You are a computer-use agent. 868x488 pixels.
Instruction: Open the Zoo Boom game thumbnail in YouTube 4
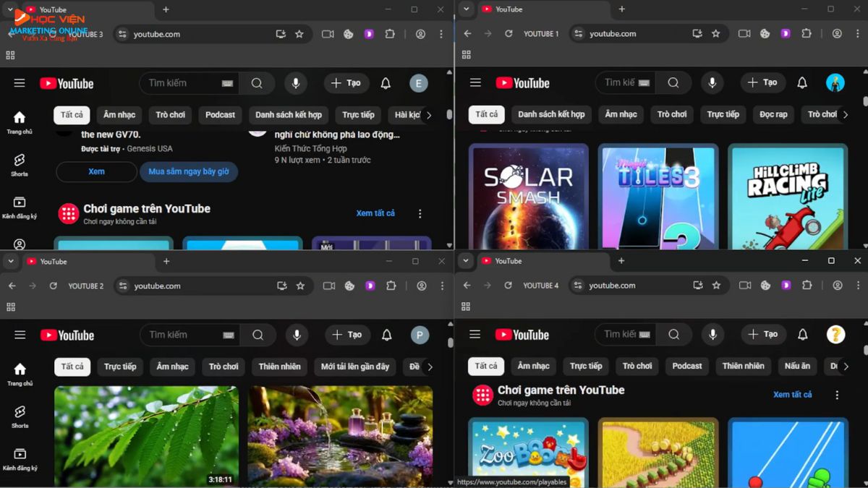pos(528,453)
